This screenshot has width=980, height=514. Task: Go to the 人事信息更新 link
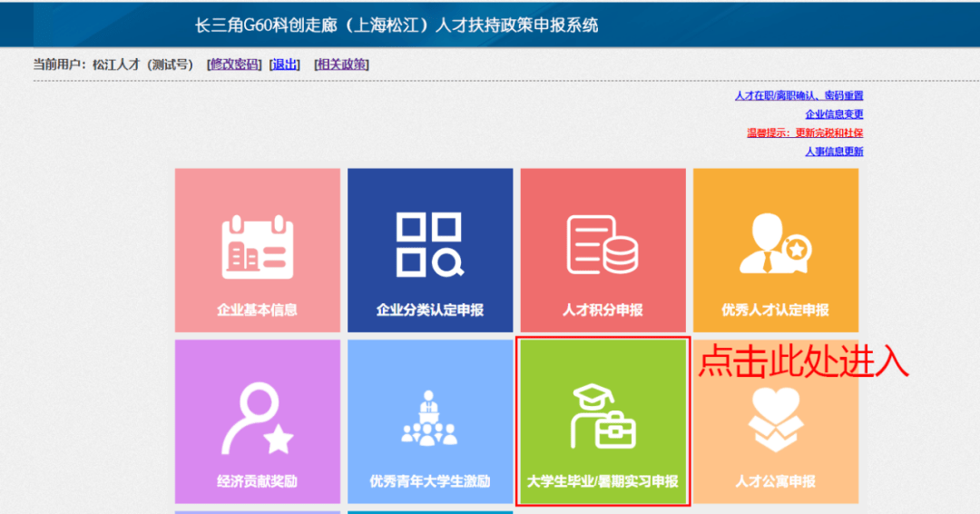834,152
